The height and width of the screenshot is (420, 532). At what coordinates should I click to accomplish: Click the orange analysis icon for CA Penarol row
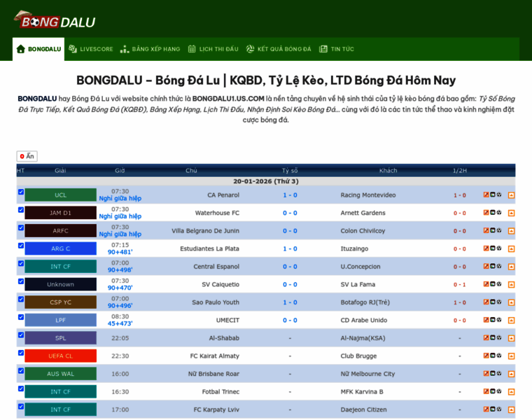click(x=486, y=195)
